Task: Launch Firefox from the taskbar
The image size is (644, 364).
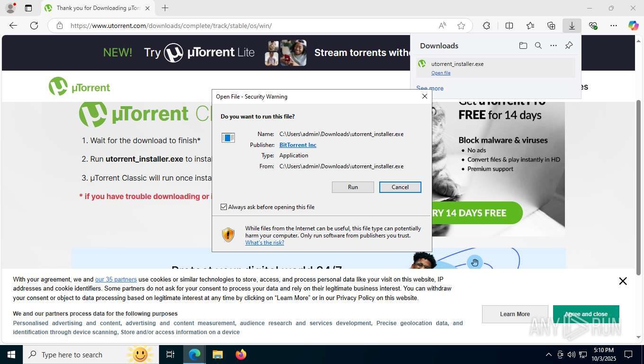Action: [x=241, y=355]
